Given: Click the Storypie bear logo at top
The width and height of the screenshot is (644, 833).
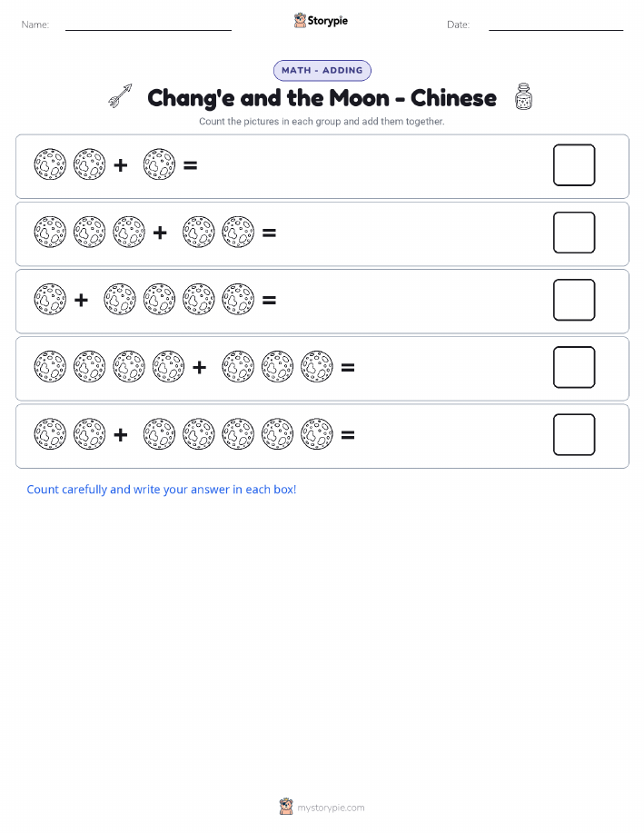Looking at the screenshot, I should pos(300,21).
